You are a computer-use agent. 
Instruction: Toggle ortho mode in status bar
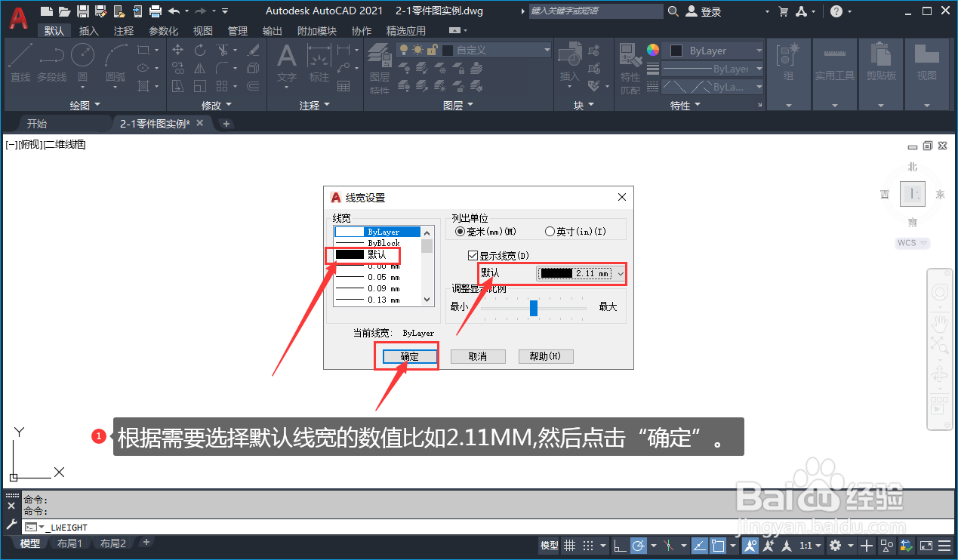coord(618,545)
